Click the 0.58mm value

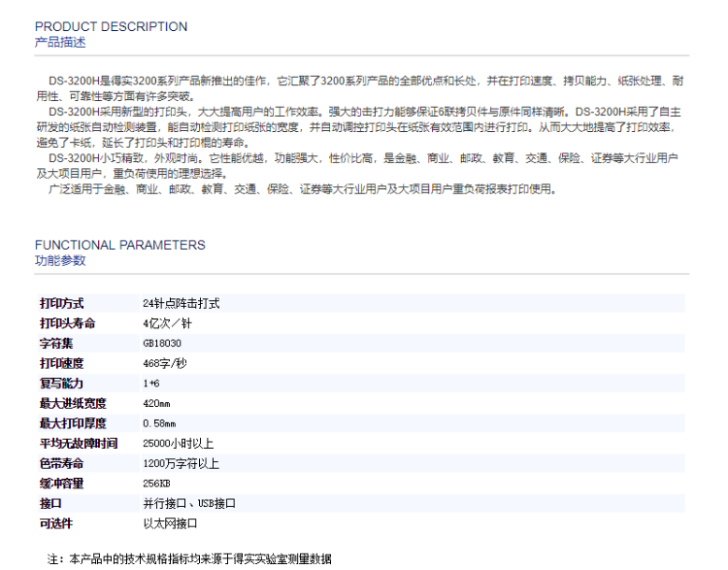point(159,423)
